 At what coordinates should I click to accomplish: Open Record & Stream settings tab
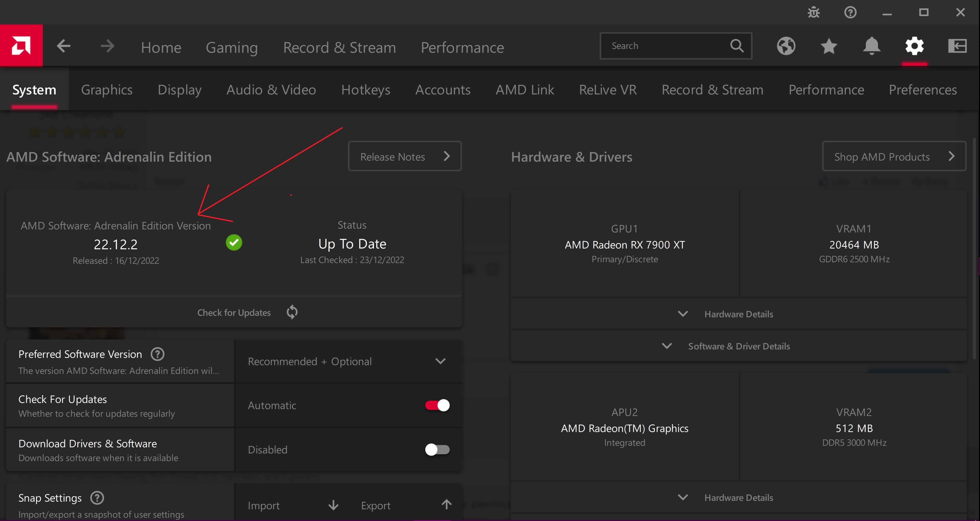712,90
